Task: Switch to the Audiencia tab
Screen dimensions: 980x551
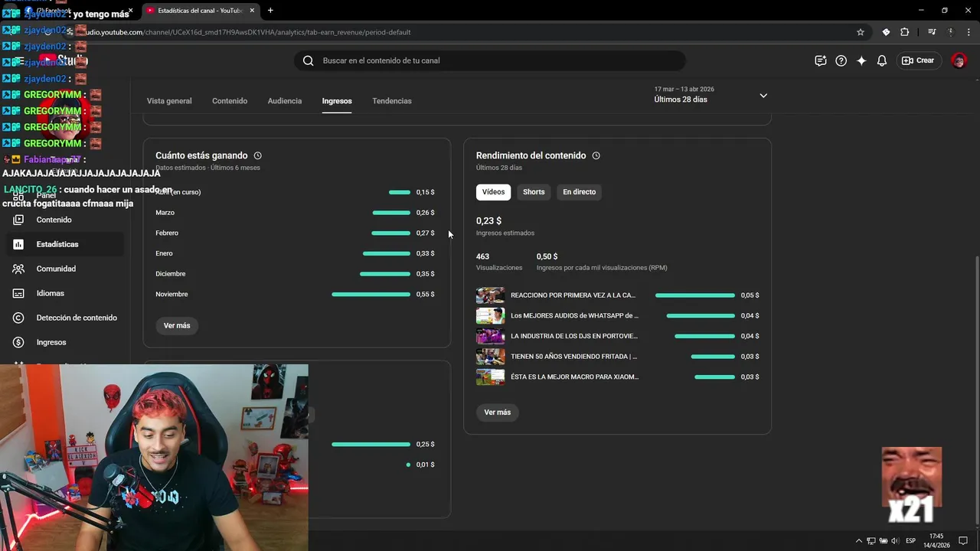Action: coord(285,101)
